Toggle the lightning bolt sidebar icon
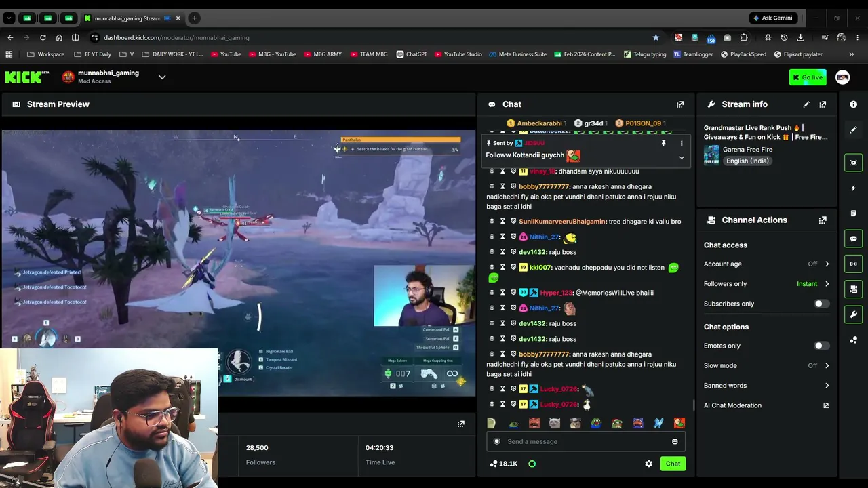The height and width of the screenshot is (488, 868). (x=853, y=188)
